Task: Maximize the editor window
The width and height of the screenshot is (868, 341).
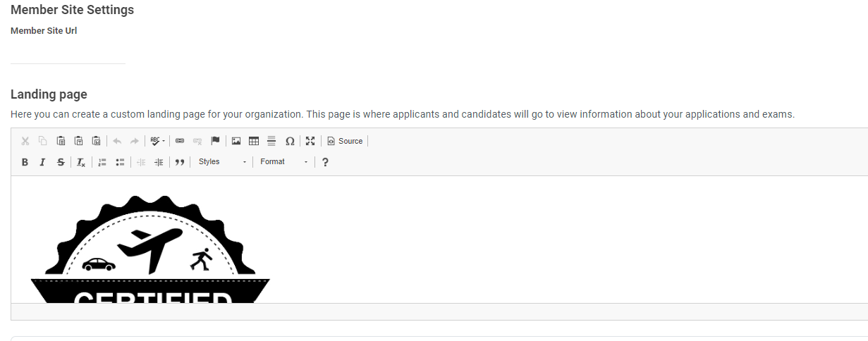Action: [310, 141]
